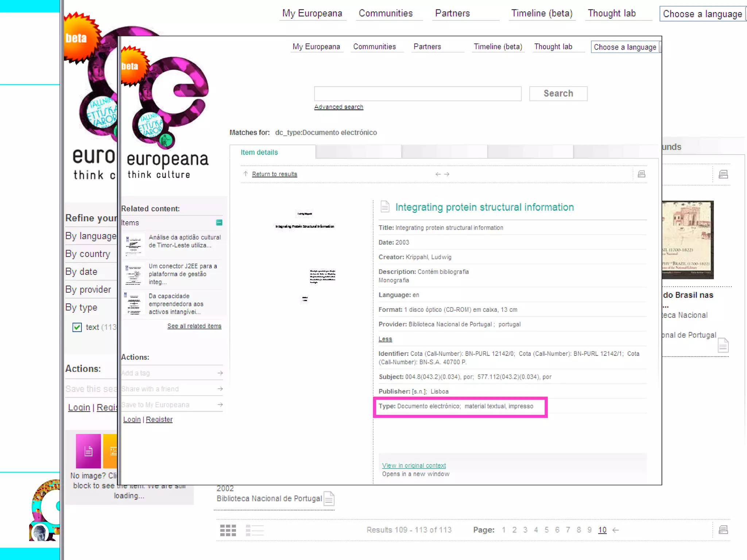
Task: Switch results to list view icon
Action: point(255,530)
